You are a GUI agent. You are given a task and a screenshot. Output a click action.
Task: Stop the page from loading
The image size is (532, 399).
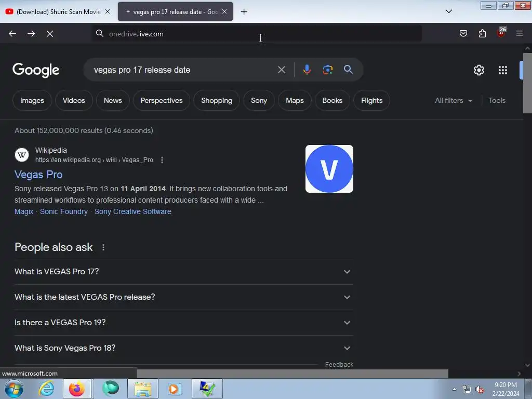click(x=50, y=34)
